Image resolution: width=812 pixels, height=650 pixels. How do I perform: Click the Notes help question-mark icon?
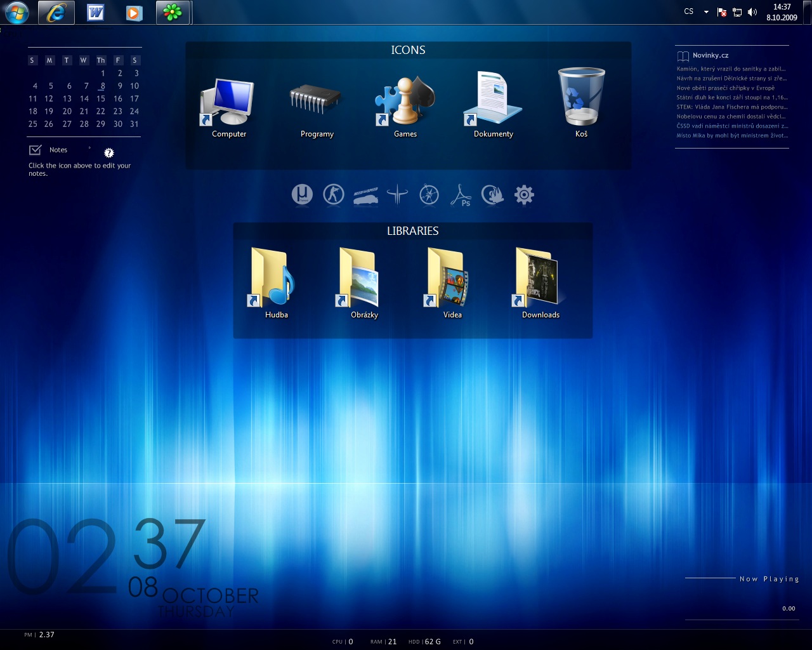pyautogui.click(x=108, y=152)
